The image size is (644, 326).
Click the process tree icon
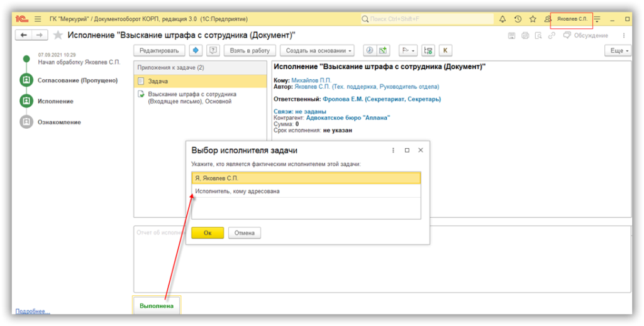tap(428, 50)
